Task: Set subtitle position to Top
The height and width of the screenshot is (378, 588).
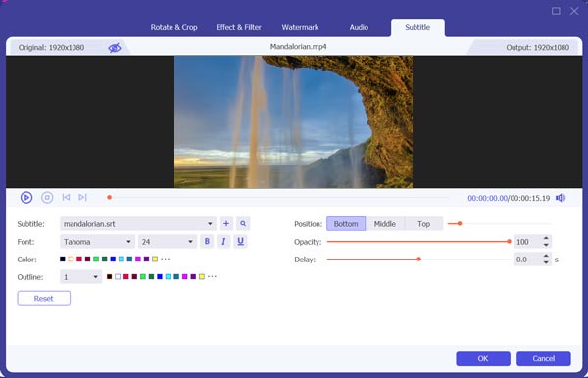Action: click(x=423, y=224)
